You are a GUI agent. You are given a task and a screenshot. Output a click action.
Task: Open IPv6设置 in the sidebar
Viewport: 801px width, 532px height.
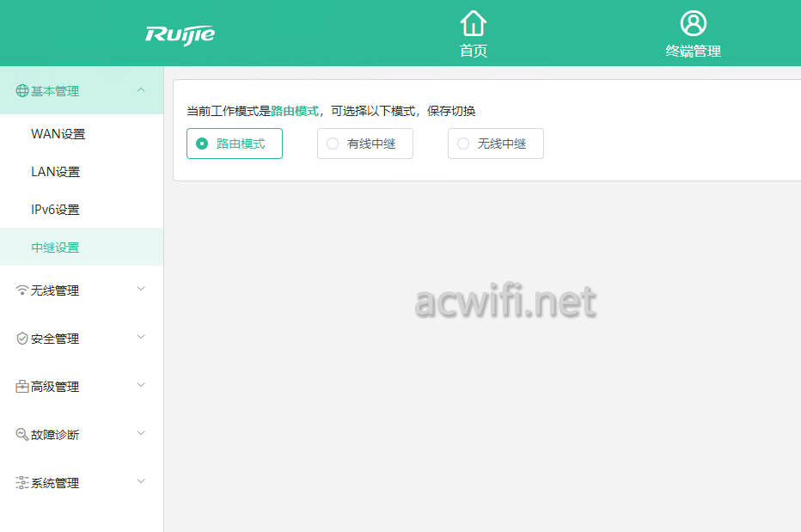pyautogui.click(x=82, y=210)
